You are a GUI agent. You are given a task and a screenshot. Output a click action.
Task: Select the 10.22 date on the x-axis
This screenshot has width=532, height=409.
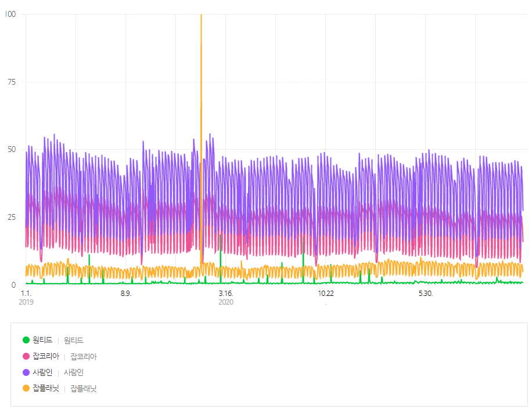(x=326, y=294)
